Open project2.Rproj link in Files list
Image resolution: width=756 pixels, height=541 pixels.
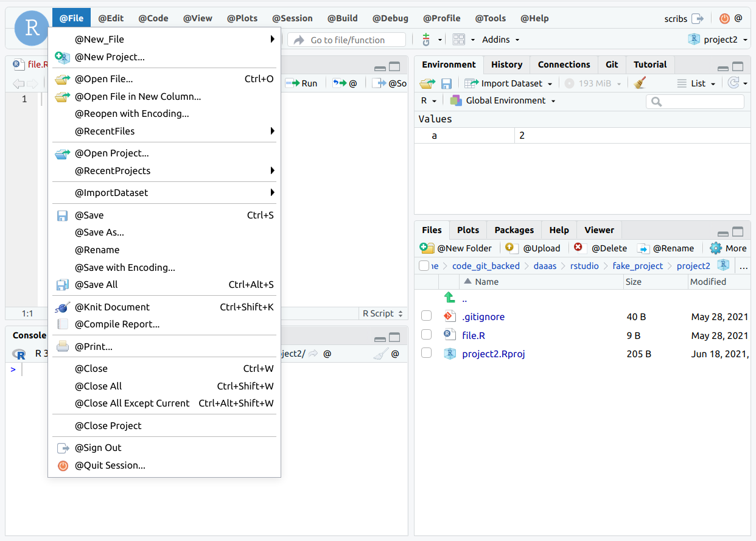click(x=494, y=354)
